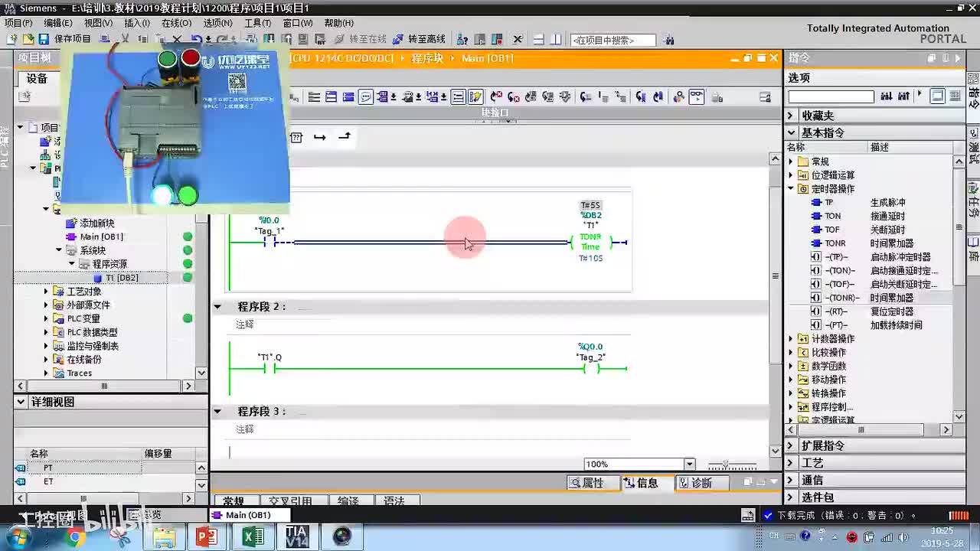Toggle the monitoring glasses icon in editor toolbar

point(696,96)
